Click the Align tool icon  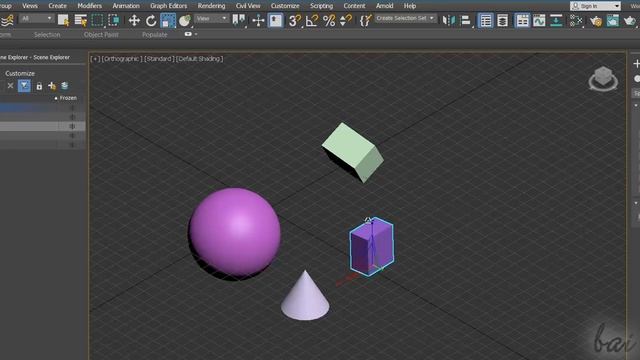click(x=465, y=20)
